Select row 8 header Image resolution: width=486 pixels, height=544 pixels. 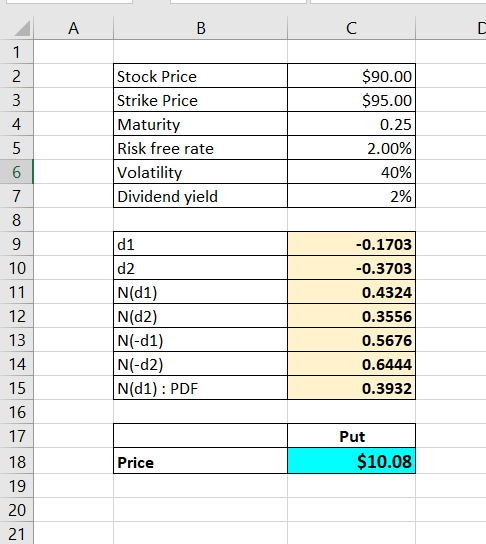click(x=16, y=220)
